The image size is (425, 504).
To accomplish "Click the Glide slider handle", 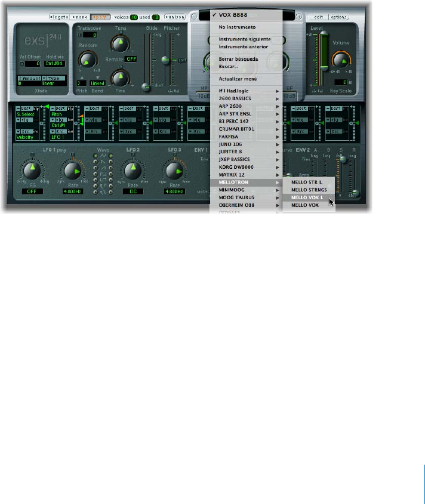I will 146,87.
